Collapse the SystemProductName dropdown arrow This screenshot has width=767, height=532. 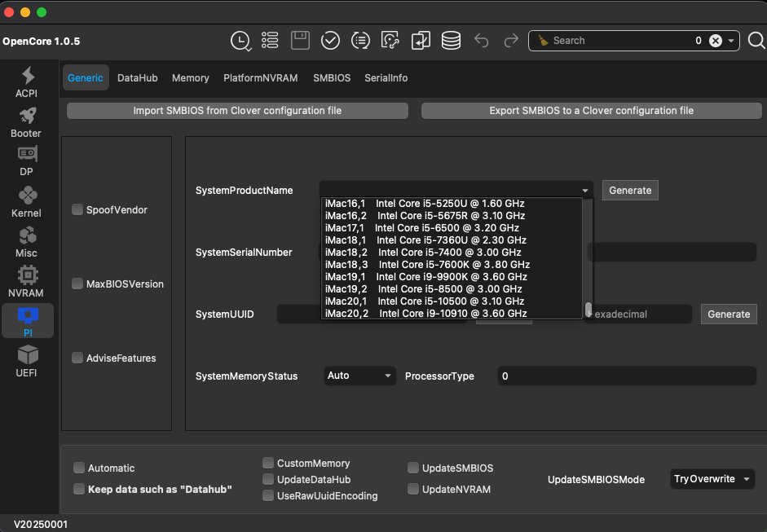click(x=585, y=190)
